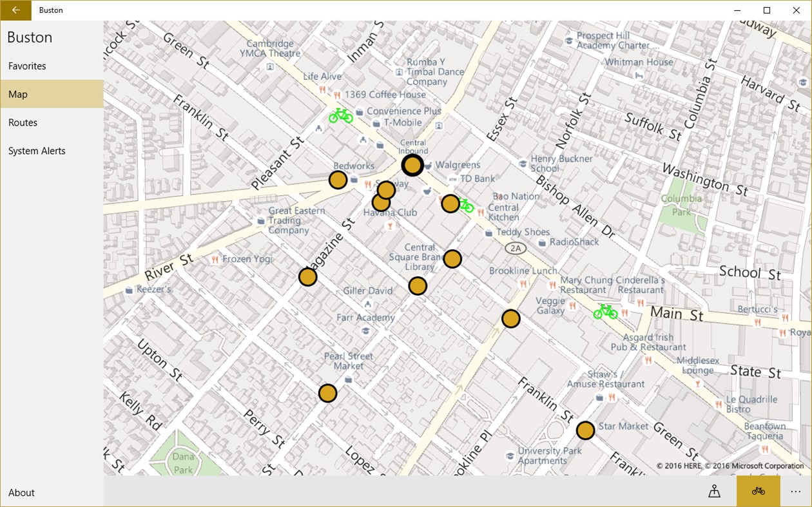812x507 pixels.
Task: Click the marker below Central Square Branch Library
Action: [418, 286]
